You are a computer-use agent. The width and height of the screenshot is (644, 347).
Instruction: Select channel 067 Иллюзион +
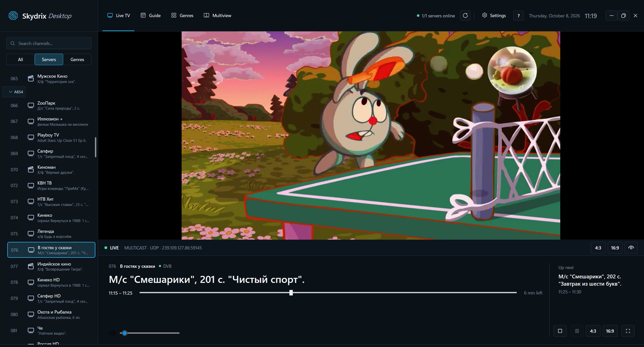(51, 121)
